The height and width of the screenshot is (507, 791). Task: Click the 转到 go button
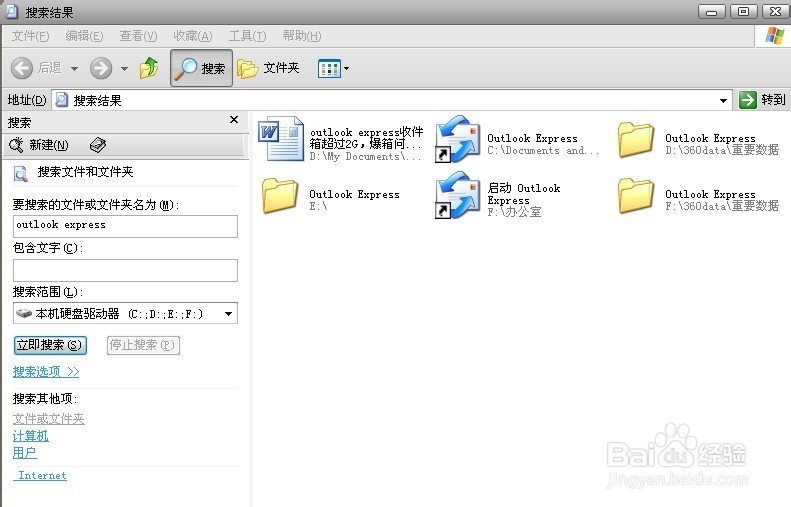click(762, 100)
